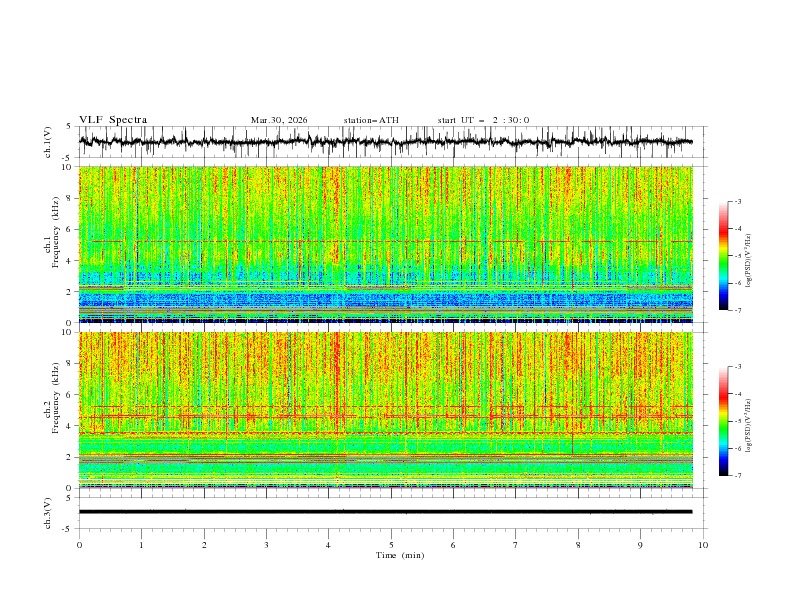Click the ch.1 frequency axis "6" tick label

coord(69,229)
